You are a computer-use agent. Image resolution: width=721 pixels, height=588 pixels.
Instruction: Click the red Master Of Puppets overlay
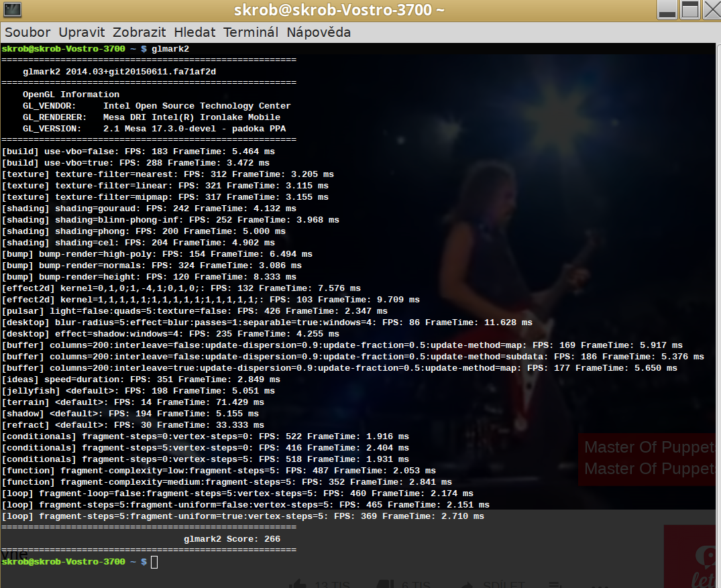pyautogui.click(x=647, y=458)
